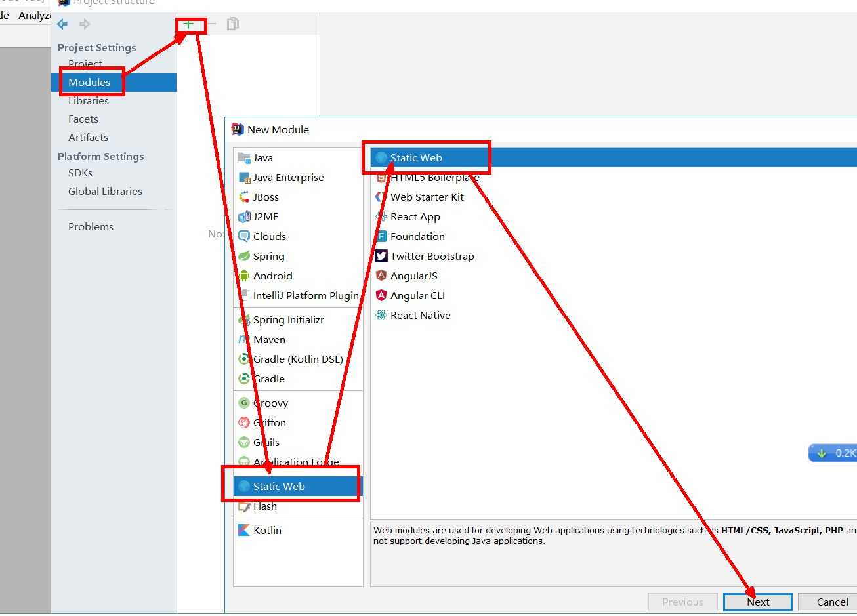The image size is (857, 616).
Task: Click the Twitter Bootstrap icon
Action: [x=381, y=256]
